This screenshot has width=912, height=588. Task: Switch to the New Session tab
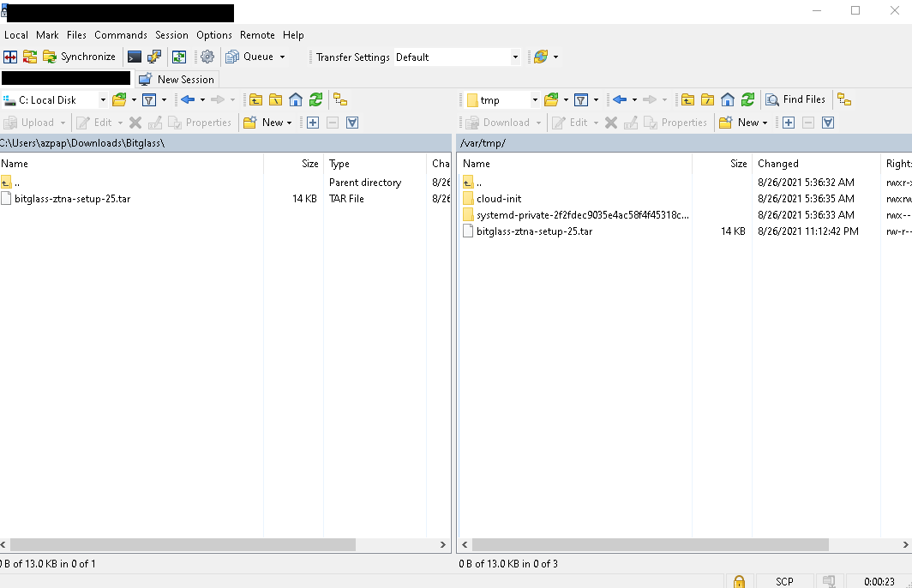(x=177, y=79)
